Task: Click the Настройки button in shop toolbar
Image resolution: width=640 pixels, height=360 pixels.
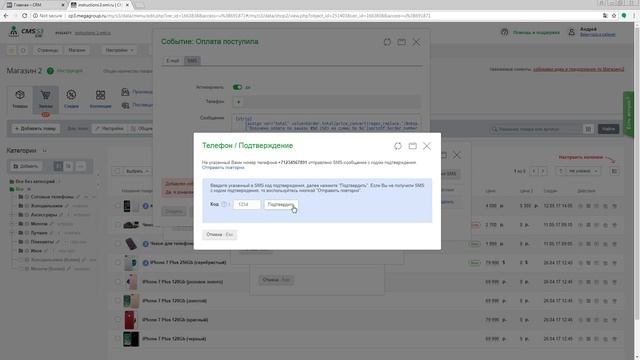Action: coord(109,129)
